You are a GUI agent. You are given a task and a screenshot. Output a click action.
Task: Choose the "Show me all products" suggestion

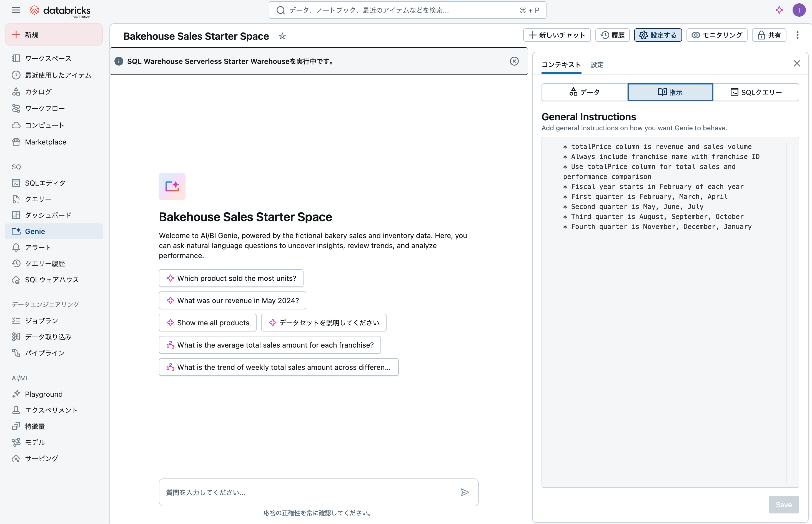point(207,323)
